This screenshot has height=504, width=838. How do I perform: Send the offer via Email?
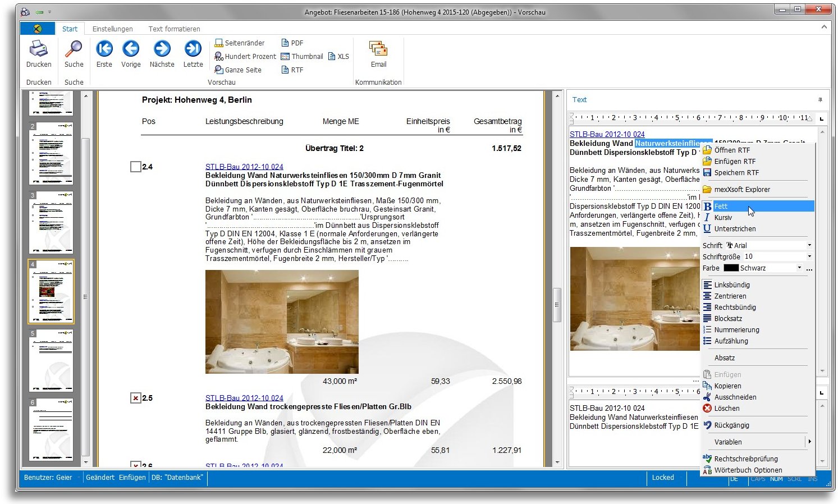tap(378, 54)
